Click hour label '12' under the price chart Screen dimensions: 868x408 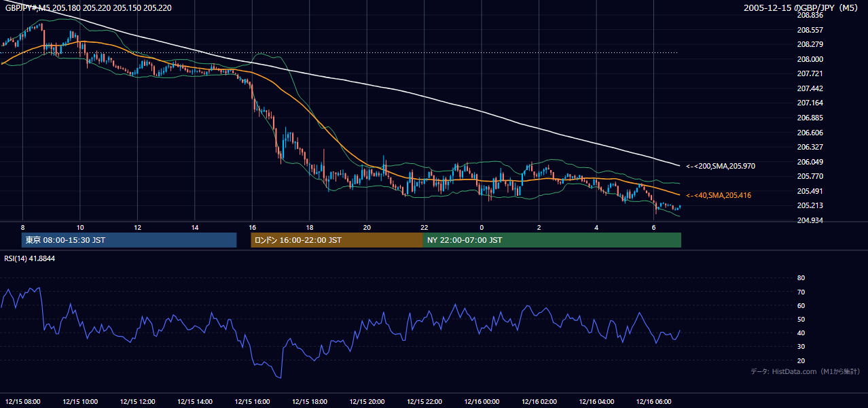point(137,227)
